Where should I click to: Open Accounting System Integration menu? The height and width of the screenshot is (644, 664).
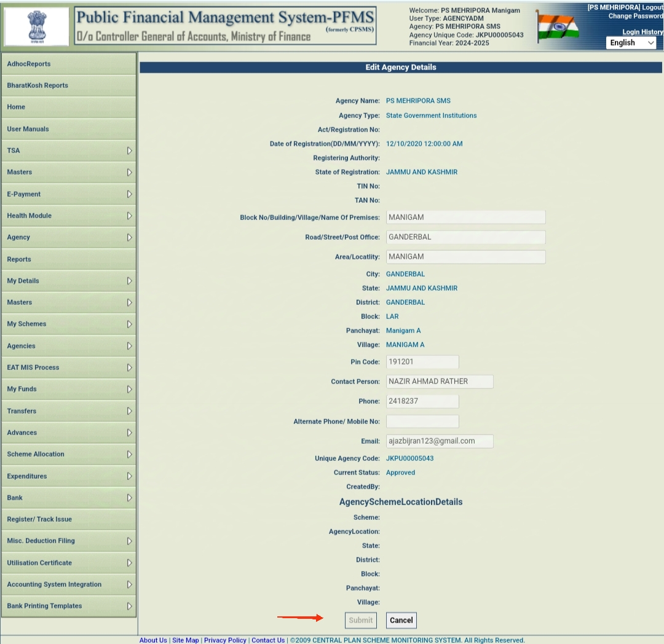point(69,584)
